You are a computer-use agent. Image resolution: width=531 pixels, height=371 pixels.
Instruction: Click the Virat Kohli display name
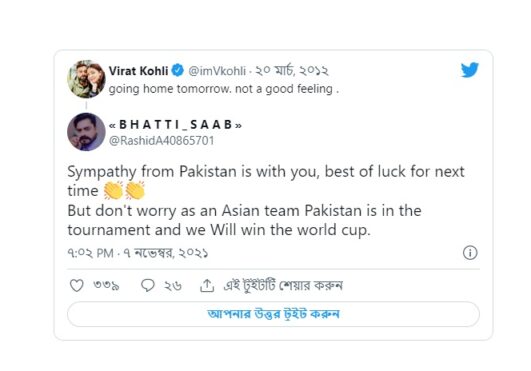[x=139, y=71]
